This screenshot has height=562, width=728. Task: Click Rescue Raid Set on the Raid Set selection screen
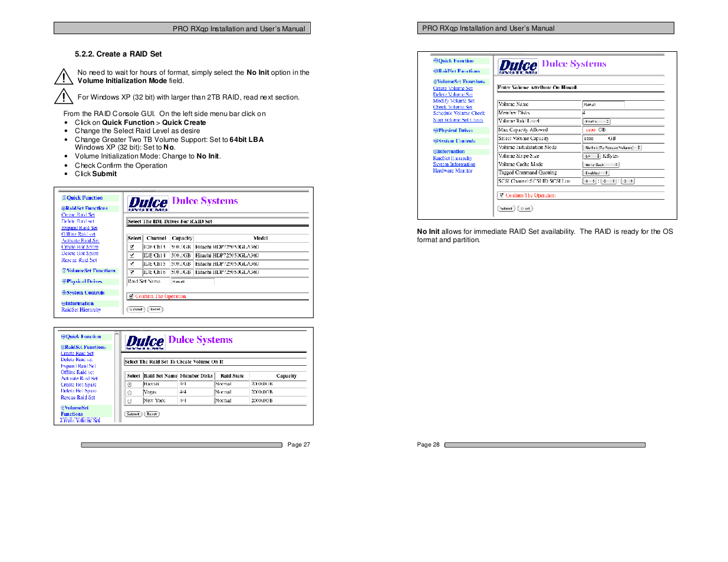pyautogui.click(x=78, y=398)
